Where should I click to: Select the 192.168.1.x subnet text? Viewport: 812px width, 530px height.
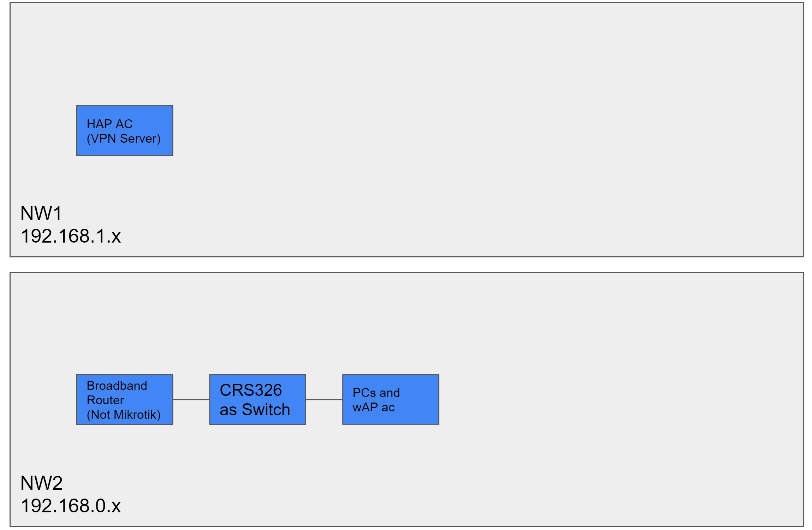pos(71,236)
